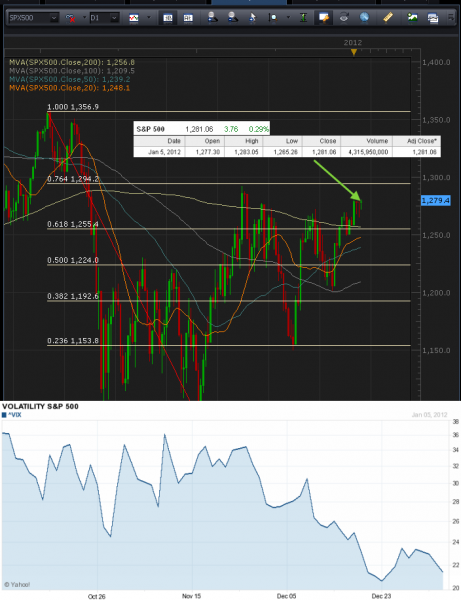Open the toolbar overflow options icon
This screenshot has width=461, height=600.
(451, 18)
